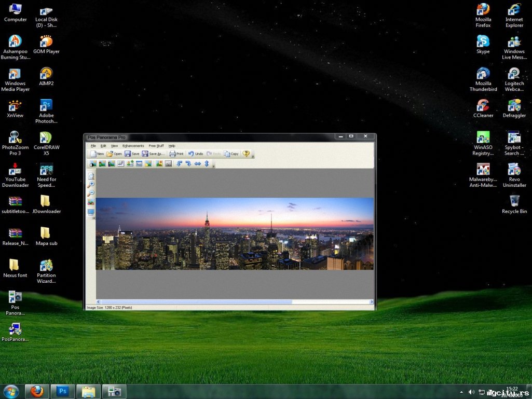
Task: Open the Edit menu
Action: [x=103, y=146]
